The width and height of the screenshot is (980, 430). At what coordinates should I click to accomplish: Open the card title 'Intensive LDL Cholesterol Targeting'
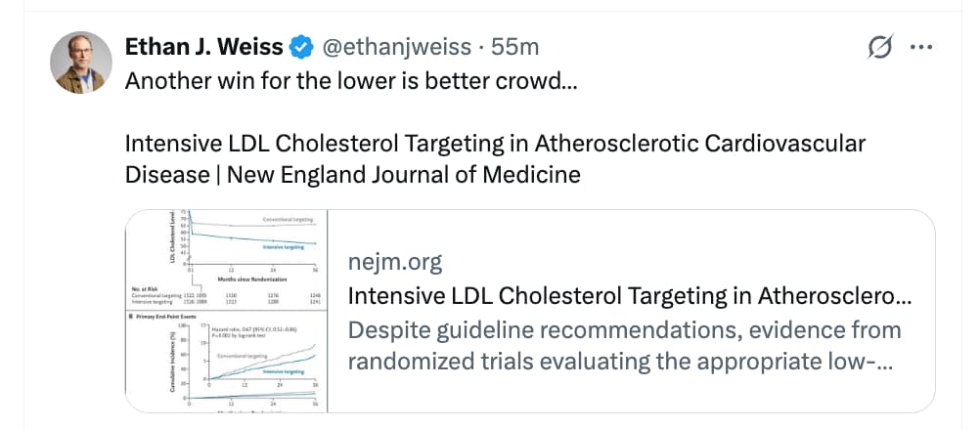tap(629, 296)
